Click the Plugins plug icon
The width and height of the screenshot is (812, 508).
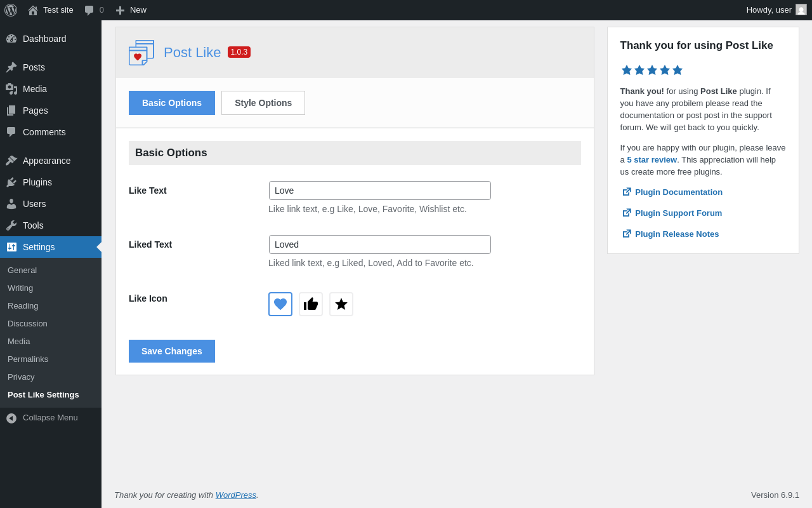(x=11, y=182)
